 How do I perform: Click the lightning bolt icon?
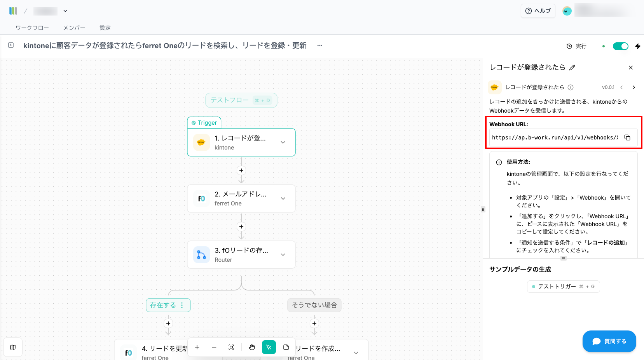(638, 46)
